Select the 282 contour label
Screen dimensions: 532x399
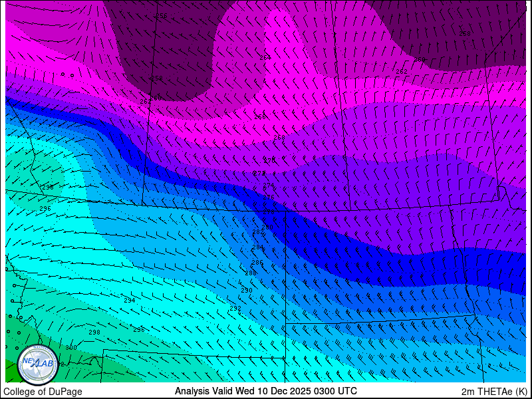point(258,232)
